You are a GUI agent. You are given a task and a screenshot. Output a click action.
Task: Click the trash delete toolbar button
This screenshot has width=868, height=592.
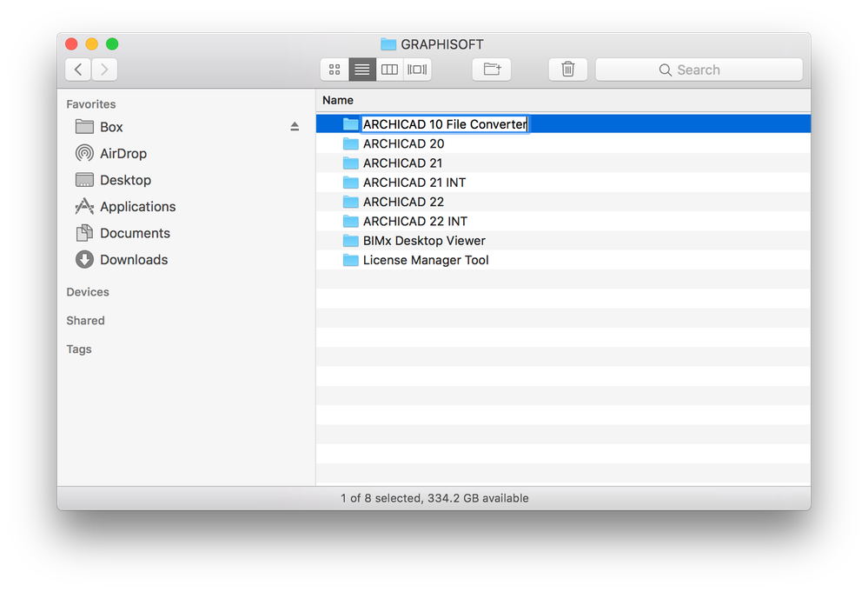568,70
